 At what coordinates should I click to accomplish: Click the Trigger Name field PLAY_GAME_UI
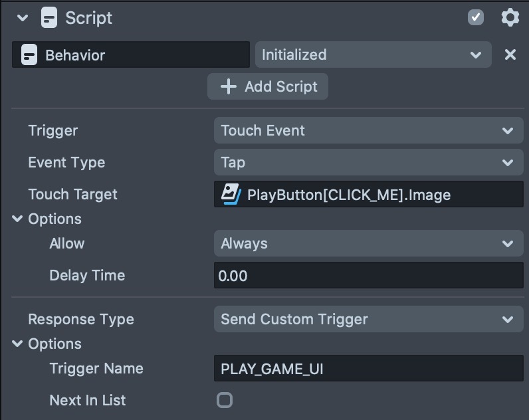coord(368,369)
